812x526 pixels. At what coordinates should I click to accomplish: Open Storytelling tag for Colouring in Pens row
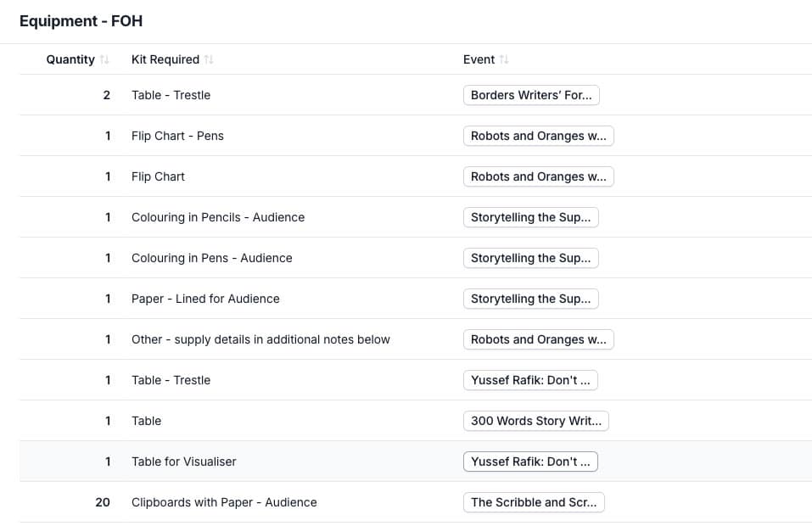point(531,258)
